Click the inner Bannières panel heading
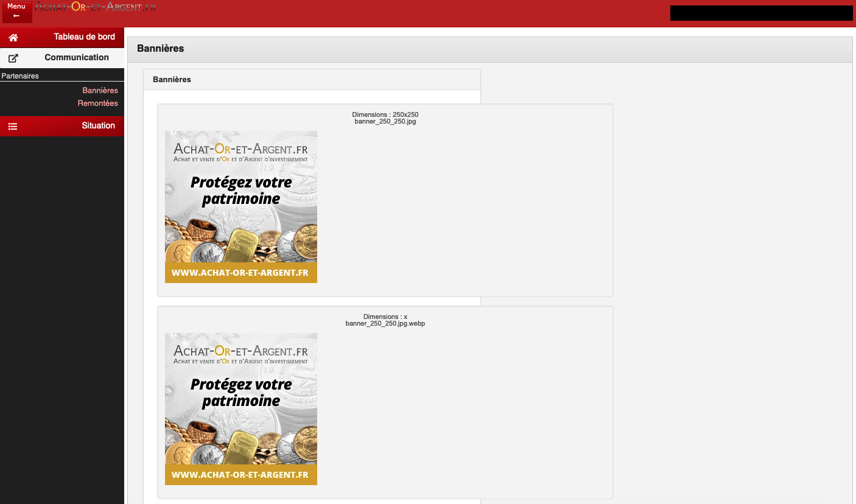856x504 pixels. pos(172,80)
